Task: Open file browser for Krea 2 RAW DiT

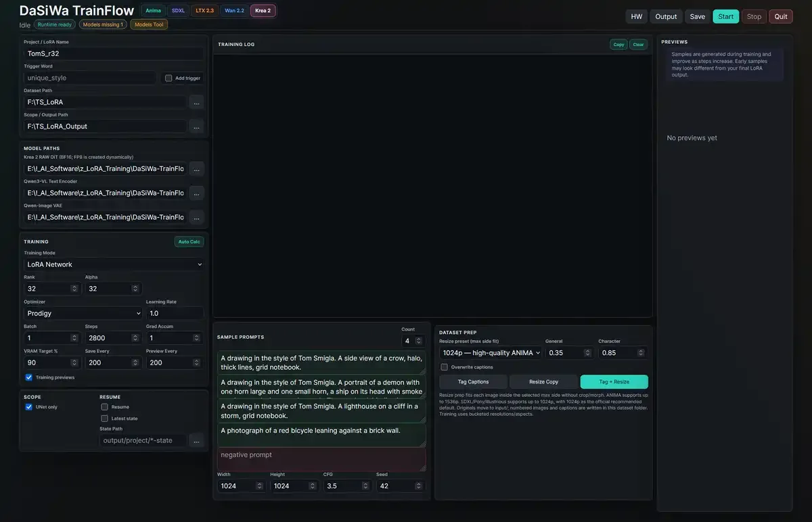Action: click(x=196, y=168)
